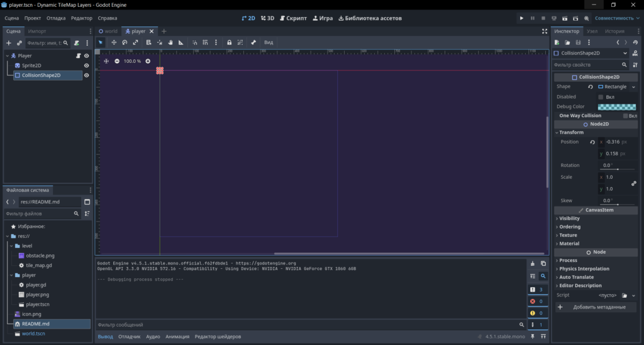This screenshot has height=345, width=644.
Task: Run the project with the Play button
Action: (x=521, y=18)
